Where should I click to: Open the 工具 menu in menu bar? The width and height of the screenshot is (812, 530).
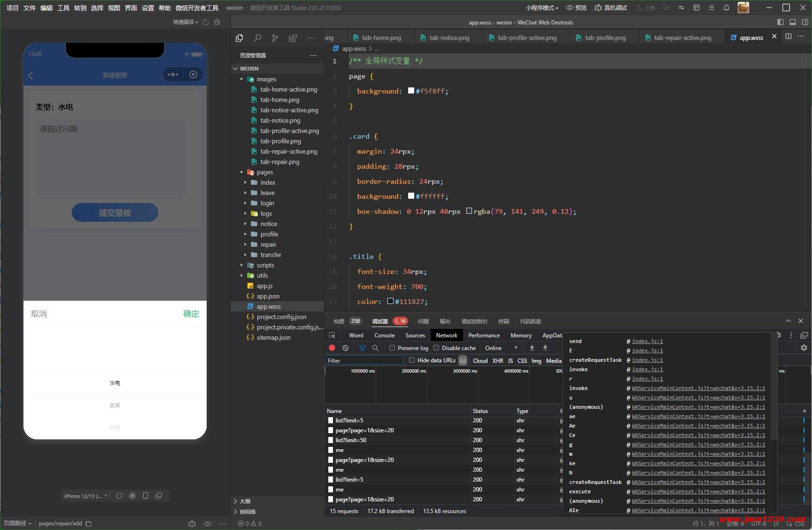click(x=63, y=8)
